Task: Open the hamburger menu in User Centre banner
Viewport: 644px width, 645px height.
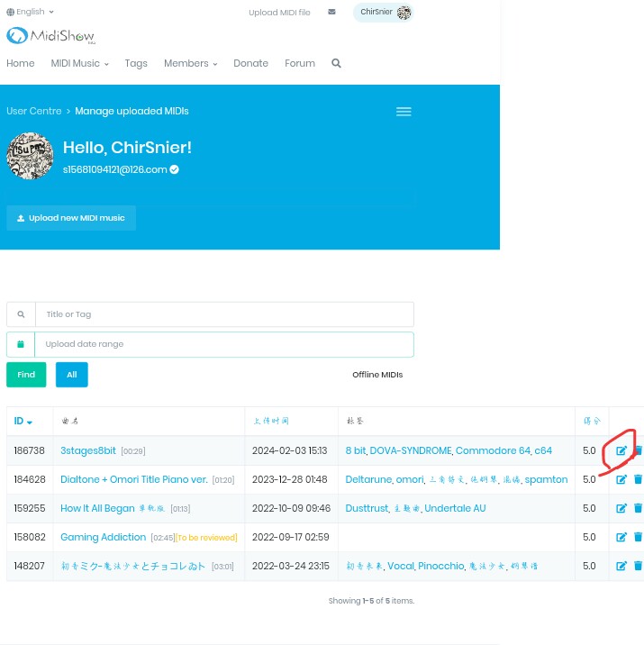Action: click(x=404, y=112)
